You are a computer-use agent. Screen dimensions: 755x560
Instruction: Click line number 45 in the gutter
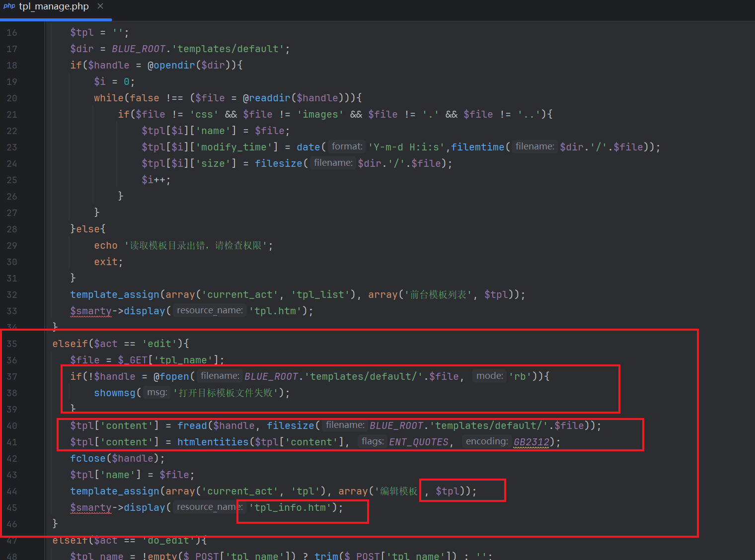(x=12, y=507)
